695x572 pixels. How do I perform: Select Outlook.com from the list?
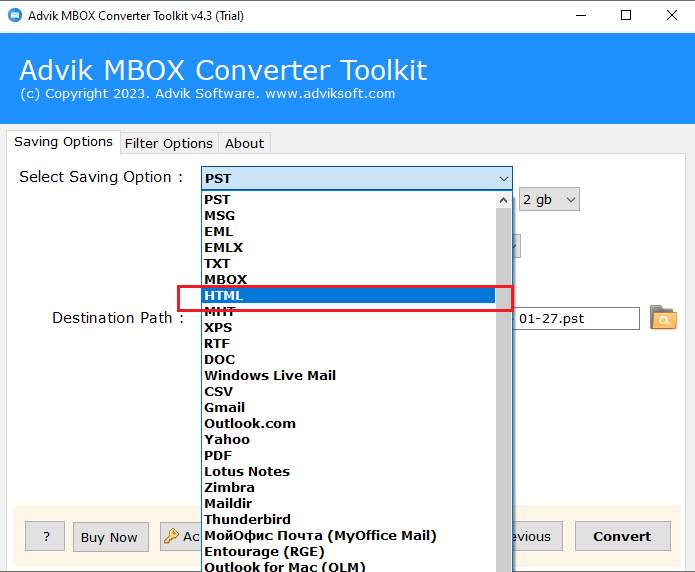[349, 423]
